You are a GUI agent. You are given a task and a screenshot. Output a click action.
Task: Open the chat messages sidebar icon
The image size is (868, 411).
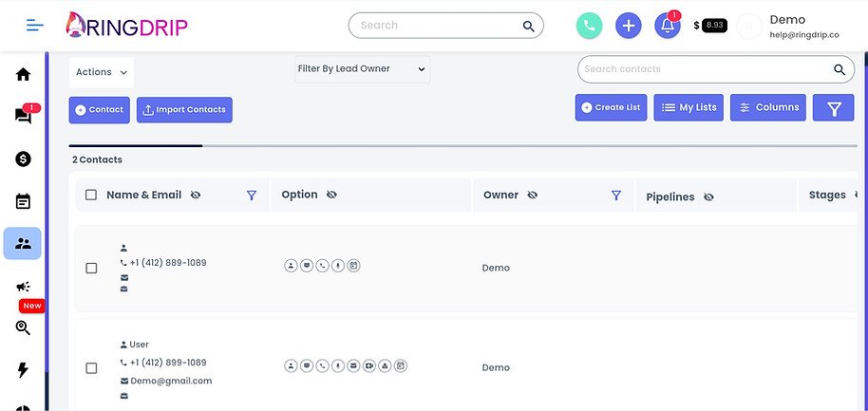(23, 116)
